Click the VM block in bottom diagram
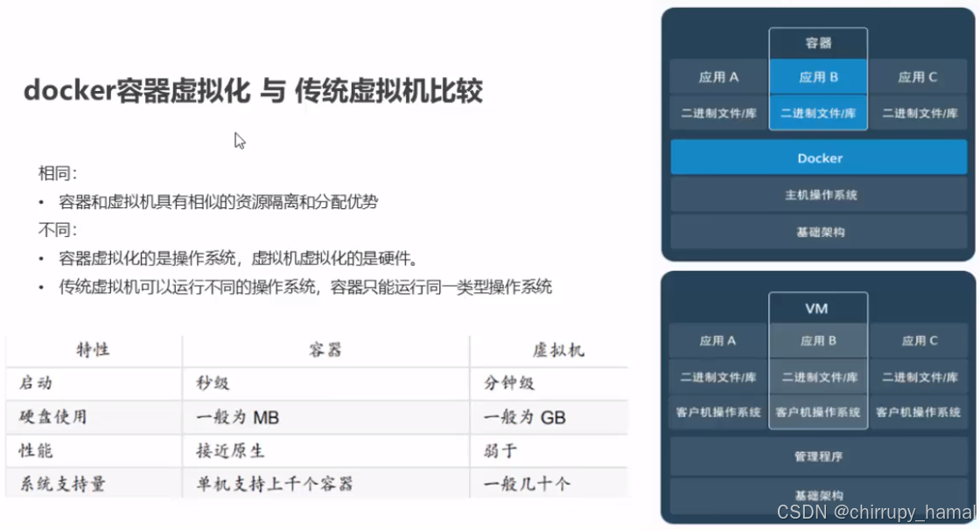The image size is (980, 530). (817, 308)
